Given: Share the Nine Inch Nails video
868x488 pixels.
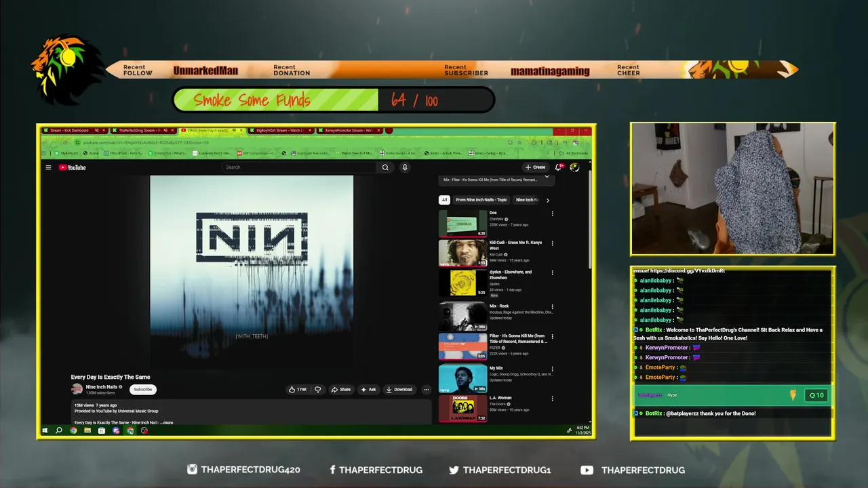Looking at the screenshot, I should (x=341, y=390).
